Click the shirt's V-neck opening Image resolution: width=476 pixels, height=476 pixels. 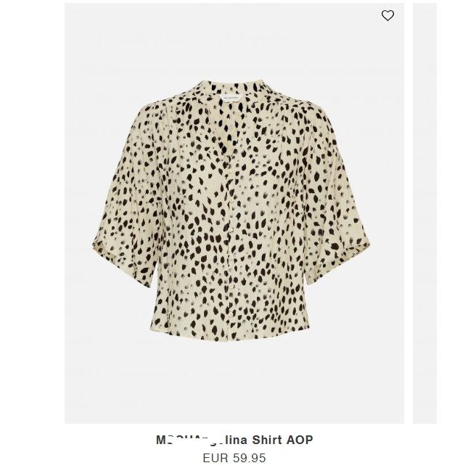[231, 128]
